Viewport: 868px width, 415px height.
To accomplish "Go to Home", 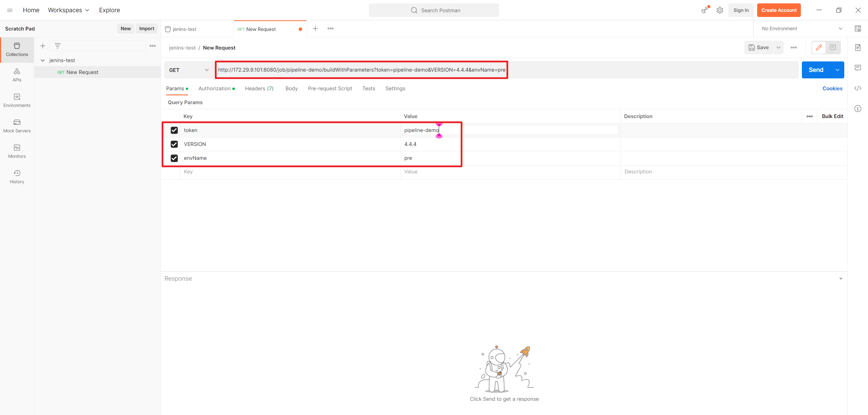I will click(x=31, y=10).
